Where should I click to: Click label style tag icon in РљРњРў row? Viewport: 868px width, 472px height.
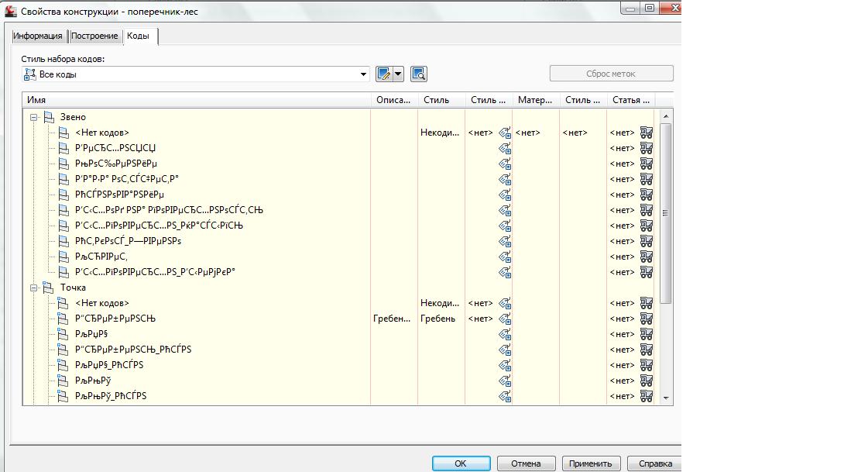504,381
